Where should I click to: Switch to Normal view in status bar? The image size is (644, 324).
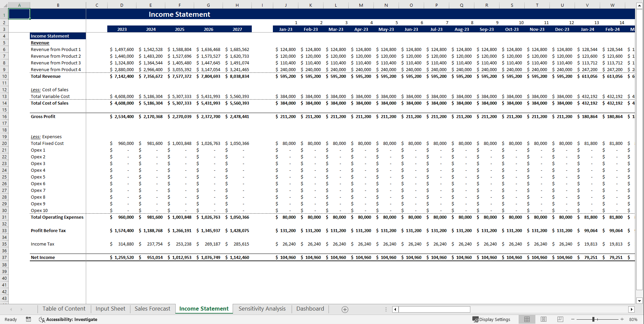(527, 319)
